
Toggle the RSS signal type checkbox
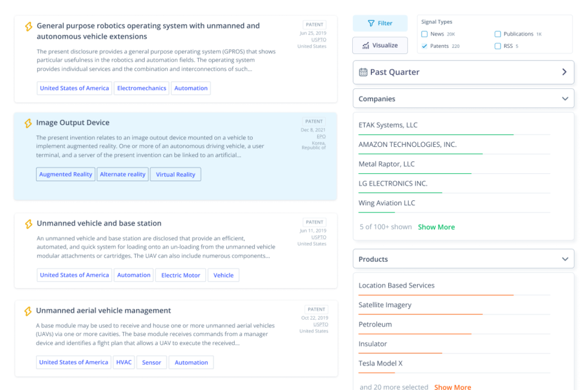pyautogui.click(x=497, y=46)
